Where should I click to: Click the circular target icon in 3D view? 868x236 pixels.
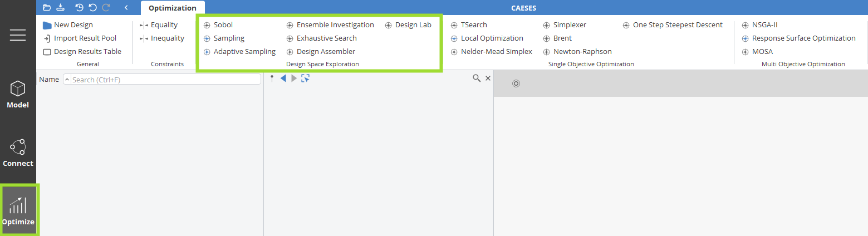(x=516, y=83)
